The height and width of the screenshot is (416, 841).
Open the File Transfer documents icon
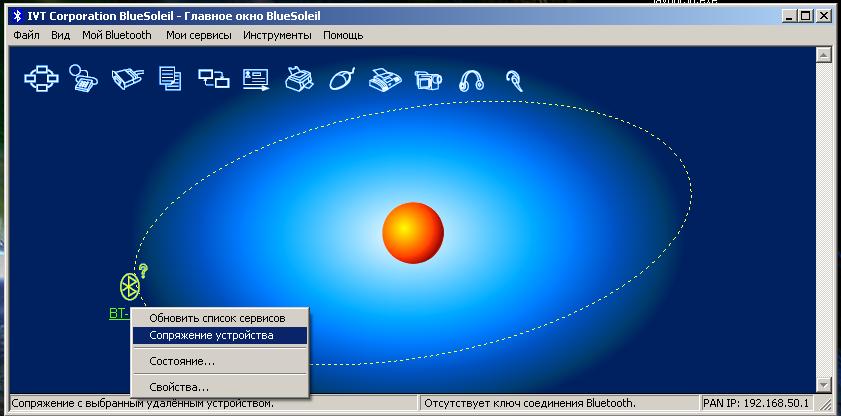pyautogui.click(x=170, y=78)
